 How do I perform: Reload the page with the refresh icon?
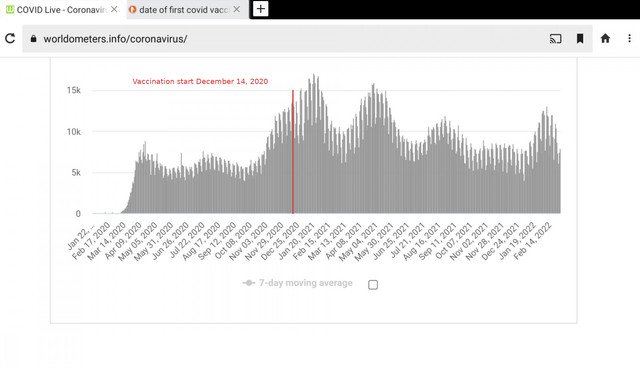pos(10,38)
